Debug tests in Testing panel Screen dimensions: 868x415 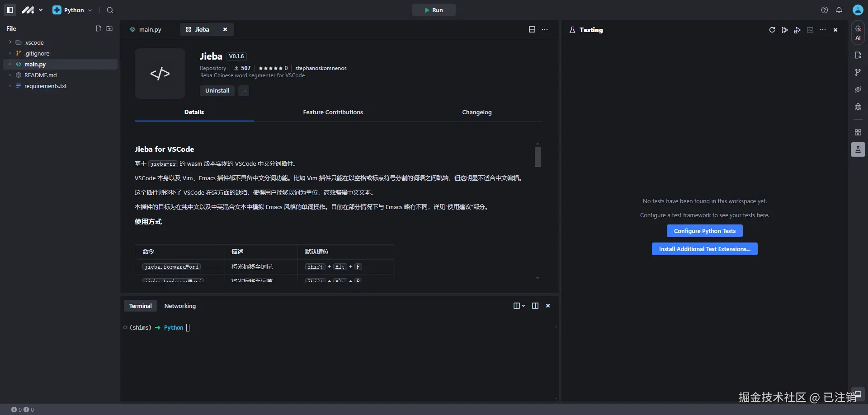click(797, 30)
